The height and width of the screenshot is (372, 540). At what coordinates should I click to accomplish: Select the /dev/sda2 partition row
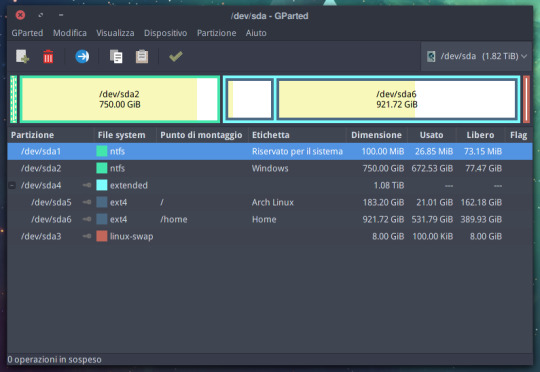tap(270, 168)
